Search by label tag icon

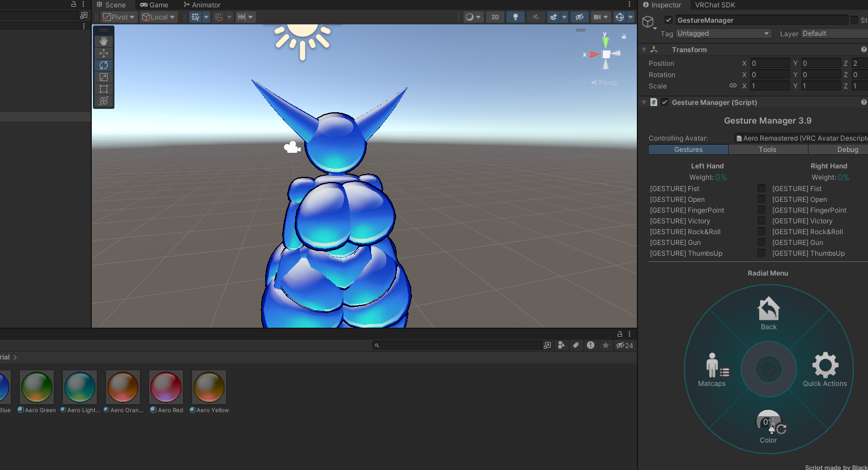pyautogui.click(x=576, y=345)
